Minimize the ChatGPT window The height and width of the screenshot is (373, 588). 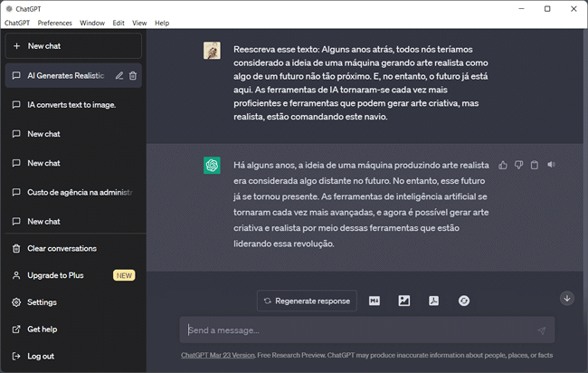(521, 9)
